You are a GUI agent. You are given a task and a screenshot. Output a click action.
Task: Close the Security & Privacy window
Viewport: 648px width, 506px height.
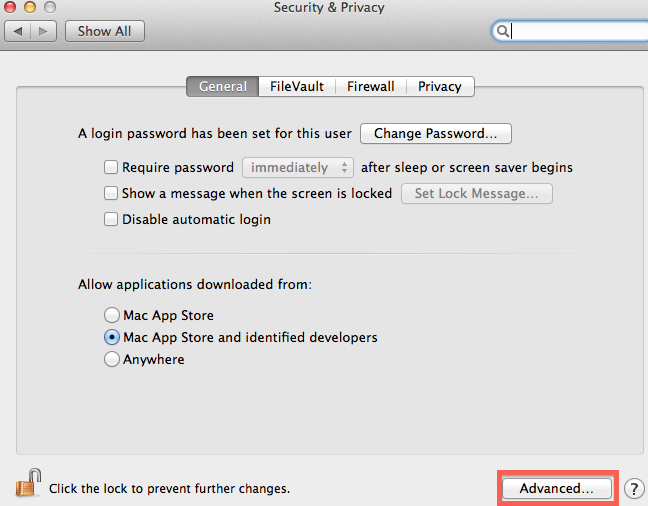(x=10, y=7)
